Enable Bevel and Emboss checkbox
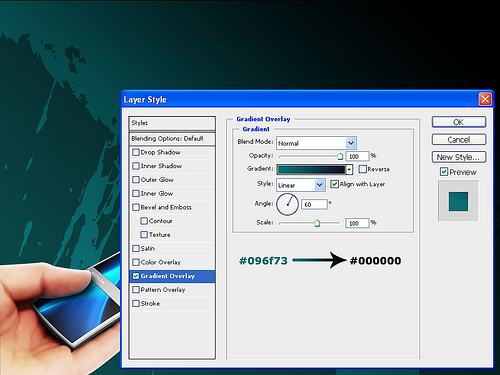The height and width of the screenshot is (375, 500). (136, 207)
